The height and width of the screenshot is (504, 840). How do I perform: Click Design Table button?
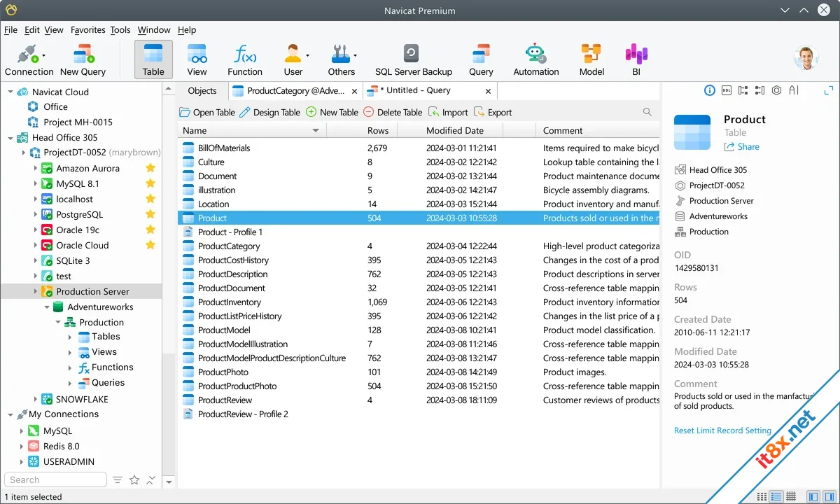(269, 112)
